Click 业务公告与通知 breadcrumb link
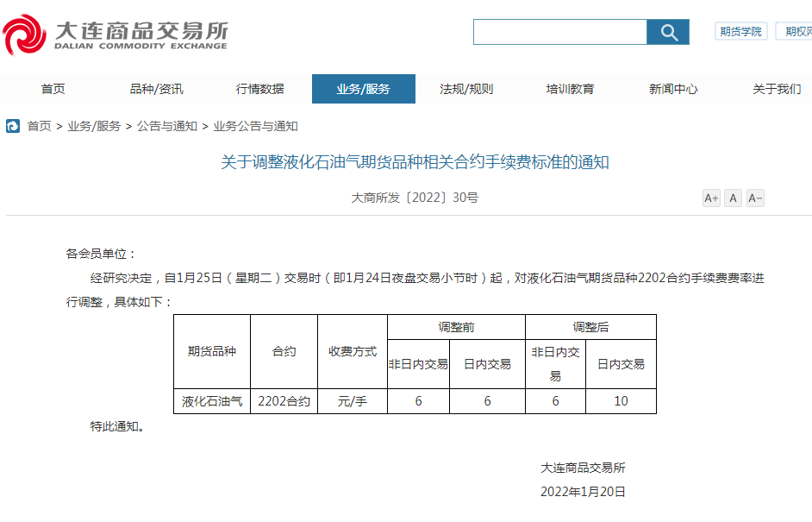 [x=255, y=126]
